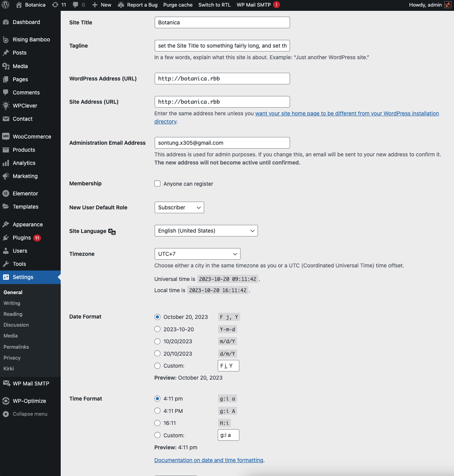Select the October 20, 2023 date format

(x=157, y=317)
